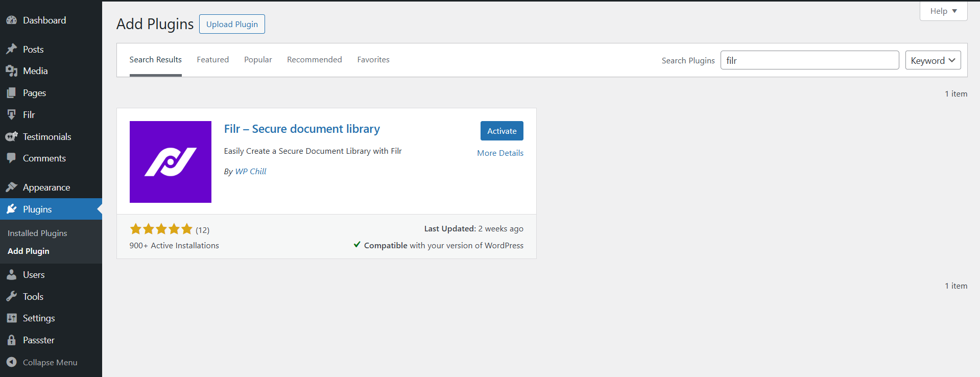Image resolution: width=980 pixels, height=377 pixels.
Task: Open the Filr – Secure document library title
Action: [302, 129]
